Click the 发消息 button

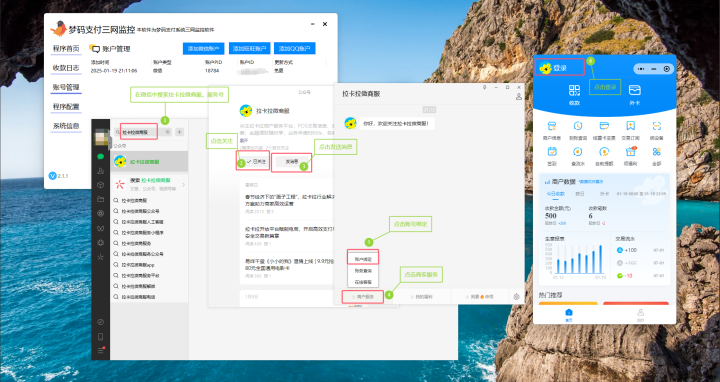(292, 161)
